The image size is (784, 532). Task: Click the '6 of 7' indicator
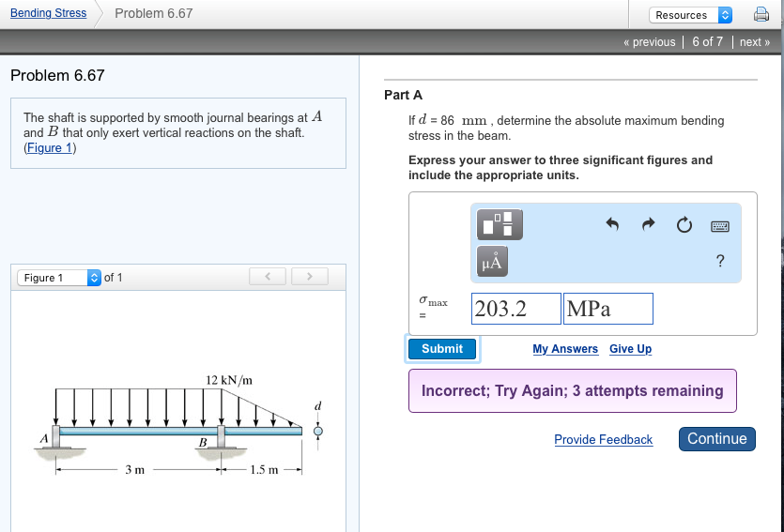tap(708, 42)
